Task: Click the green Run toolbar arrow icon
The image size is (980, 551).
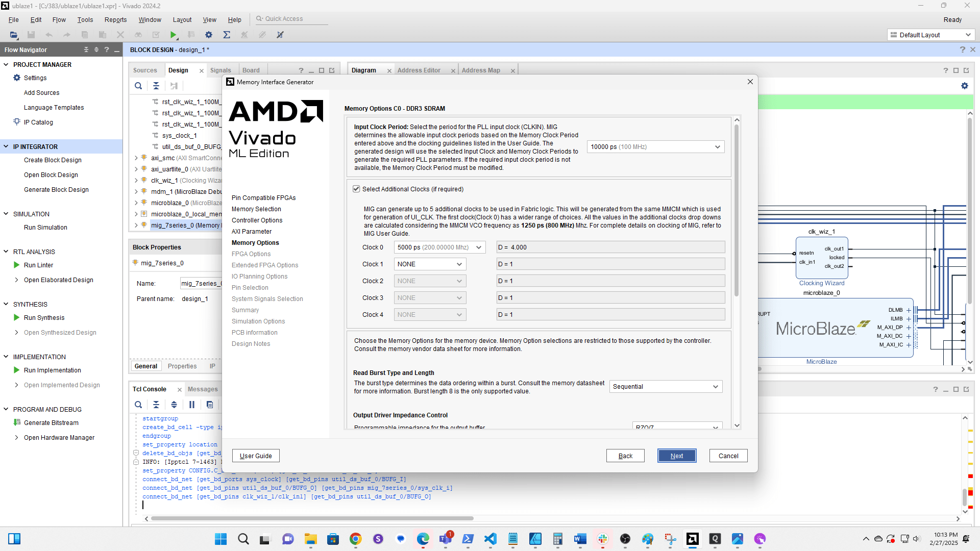Action: coord(173,35)
